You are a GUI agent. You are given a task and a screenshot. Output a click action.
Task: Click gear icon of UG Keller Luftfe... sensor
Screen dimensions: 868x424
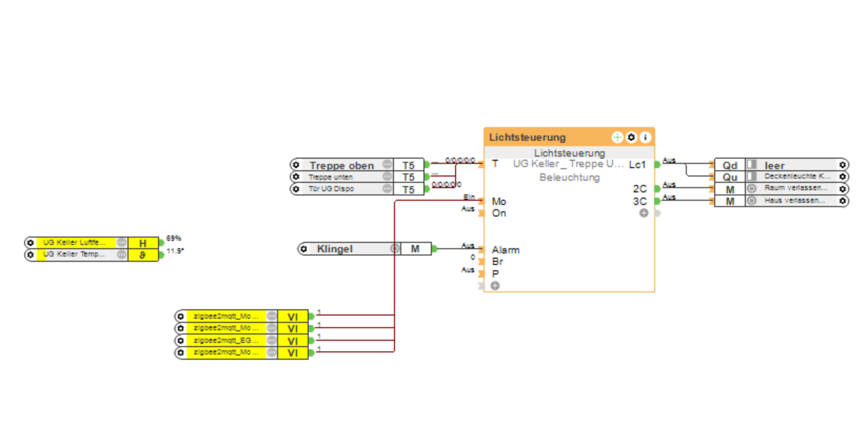(x=29, y=243)
